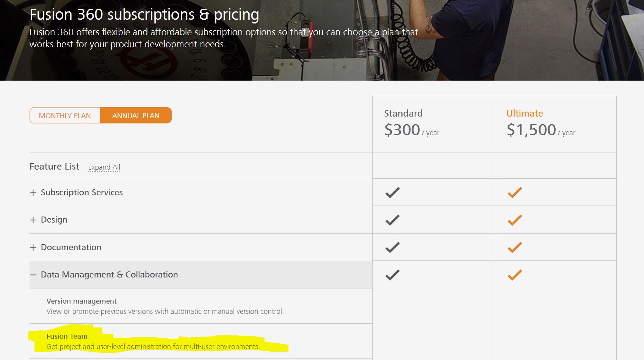This screenshot has height=360, width=644.
Task: Select the Ultimate plan heading
Action: [x=525, y=113]
